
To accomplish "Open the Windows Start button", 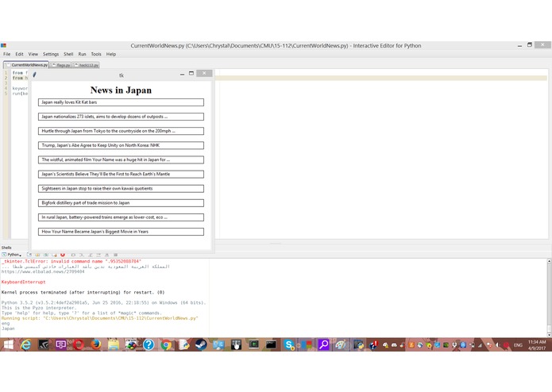I will [x=8, y=345].
